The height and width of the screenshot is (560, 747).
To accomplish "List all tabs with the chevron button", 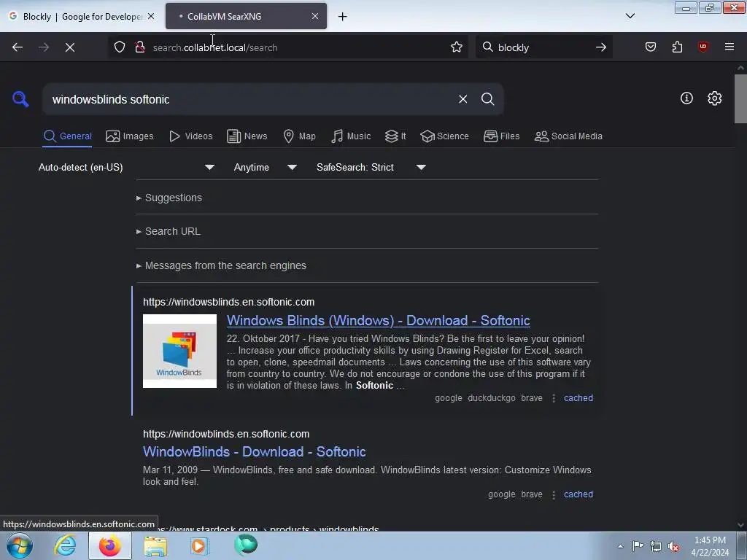I will click(x=630, y=16).
